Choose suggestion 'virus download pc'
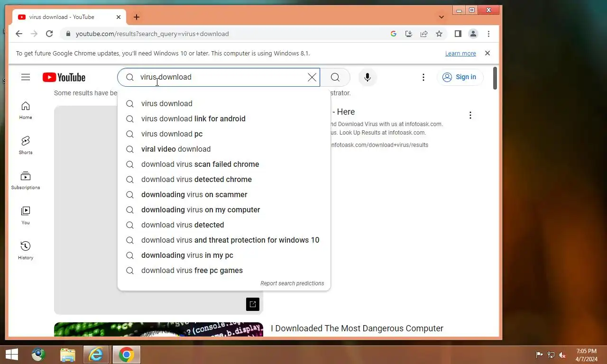The width and height of the screenshot is (607, 364). coord(224,134)
